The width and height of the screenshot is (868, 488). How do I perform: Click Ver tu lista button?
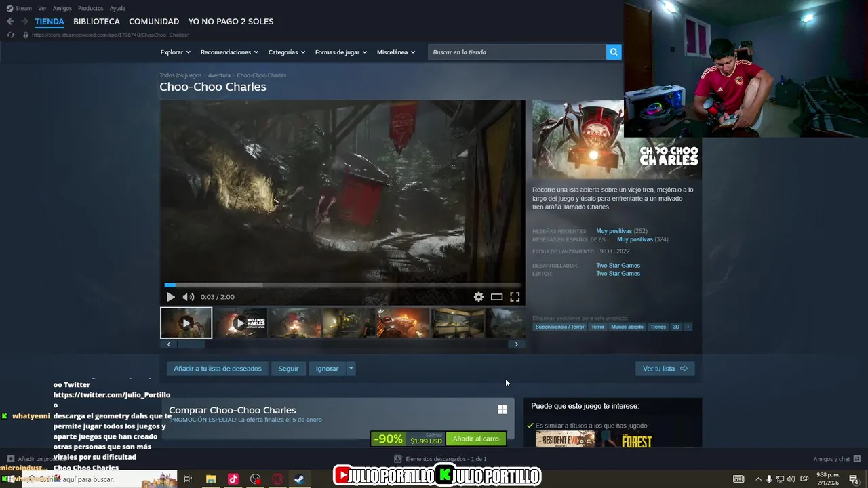click(x=665, y=369)
